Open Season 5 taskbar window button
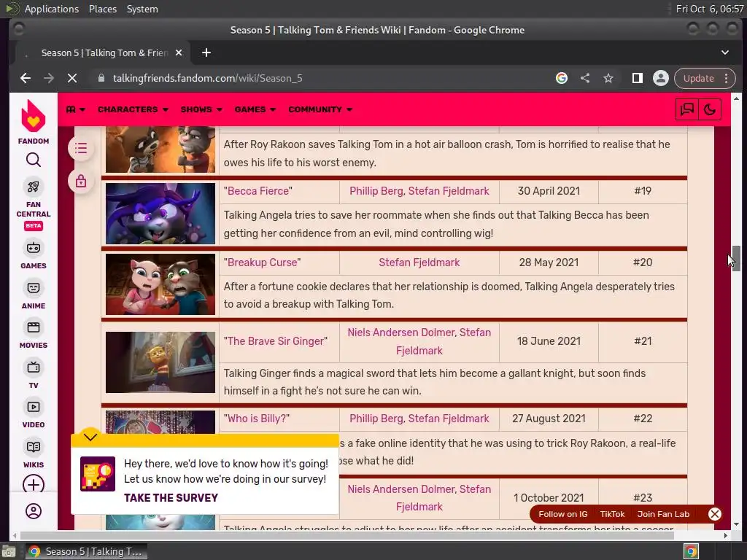 point(86,552)
